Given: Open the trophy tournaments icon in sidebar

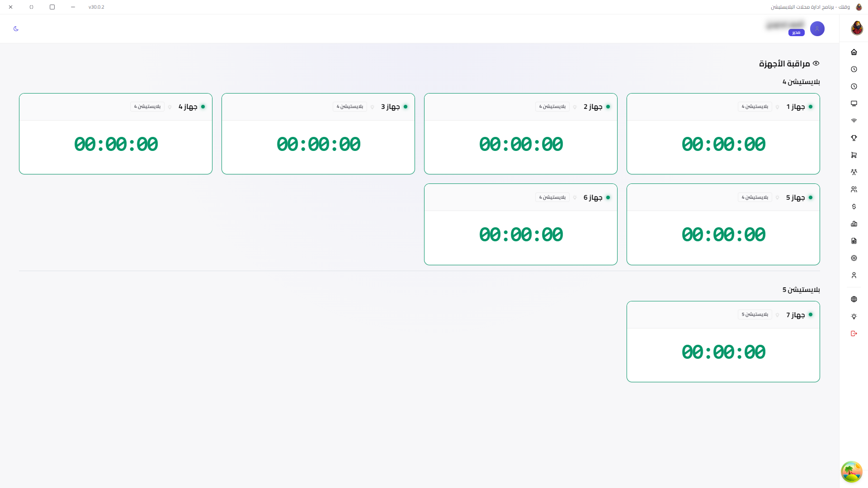Looking at the screenshot, I should [x=854, y=138].
